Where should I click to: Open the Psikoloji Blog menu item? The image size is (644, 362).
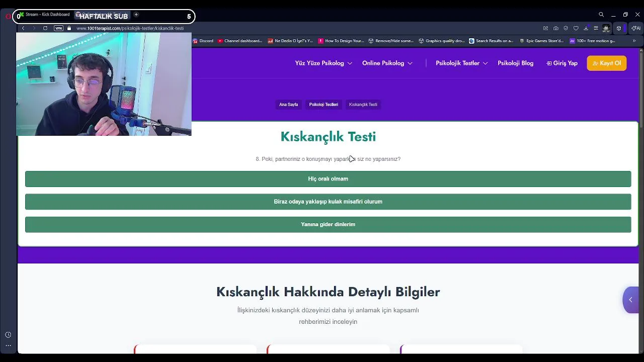[515, 63]
